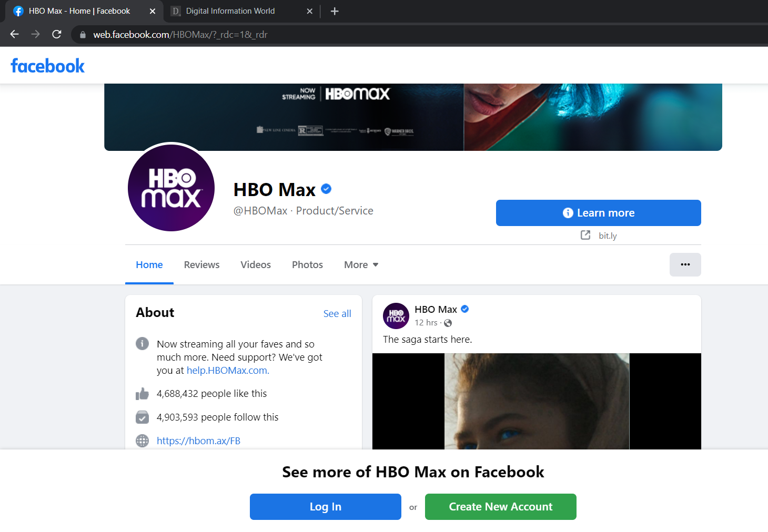
Task: Open https://hbom.ax/FB link
Action: [198, 441]
